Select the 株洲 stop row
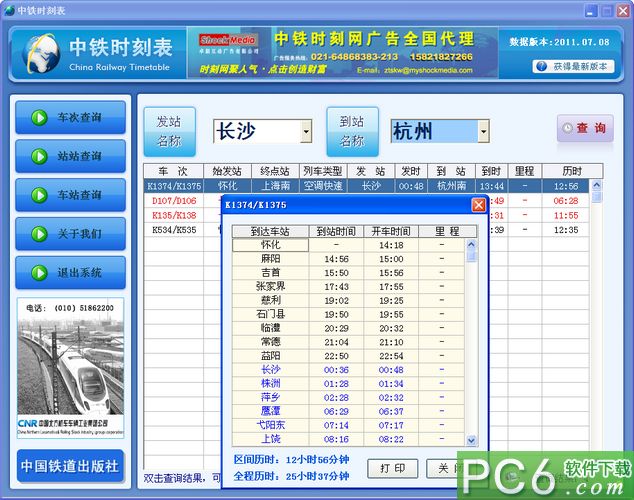The width and height of the screenshot is (634, 500). coord(349,384)
